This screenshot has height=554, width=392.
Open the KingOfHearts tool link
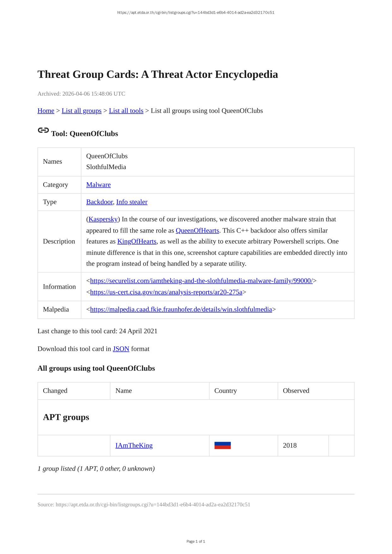coord(137,241)
